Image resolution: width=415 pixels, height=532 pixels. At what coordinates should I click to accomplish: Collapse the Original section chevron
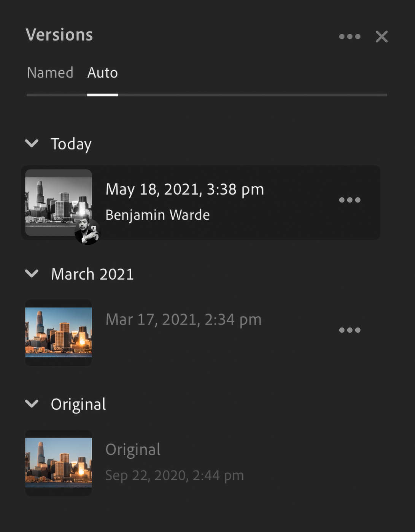tap(32, 404)
